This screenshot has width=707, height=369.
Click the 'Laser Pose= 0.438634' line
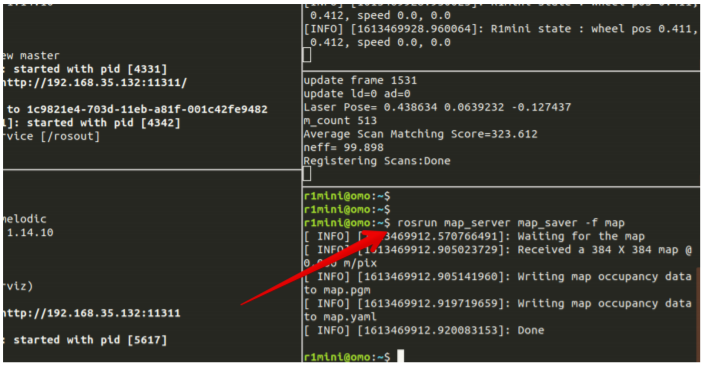[x=437, y=107]
